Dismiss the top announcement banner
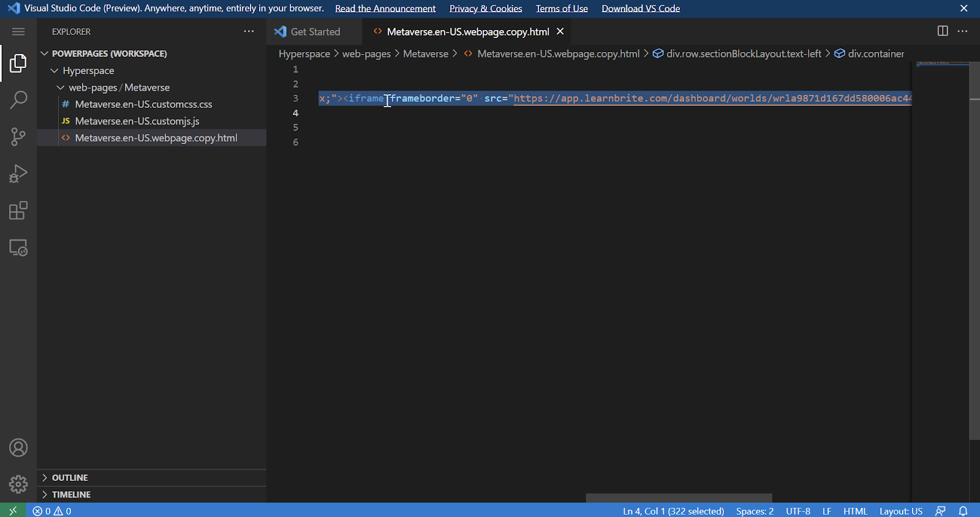 click(964, 9)
